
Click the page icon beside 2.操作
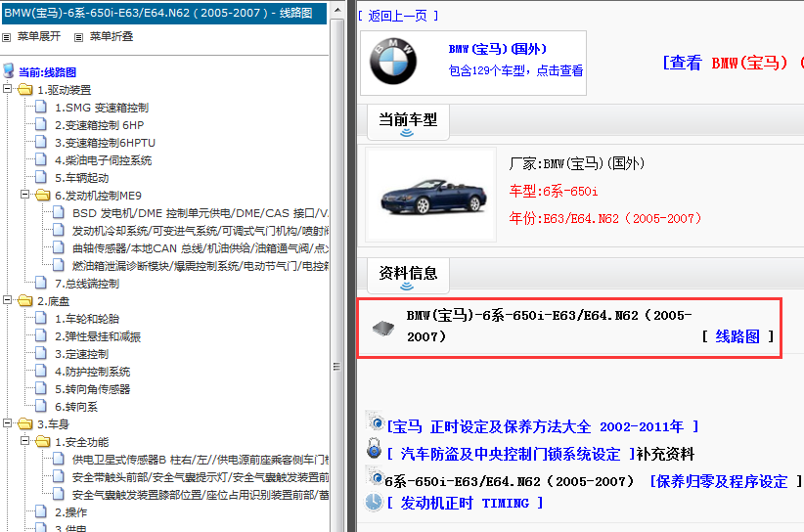(41, 511)
